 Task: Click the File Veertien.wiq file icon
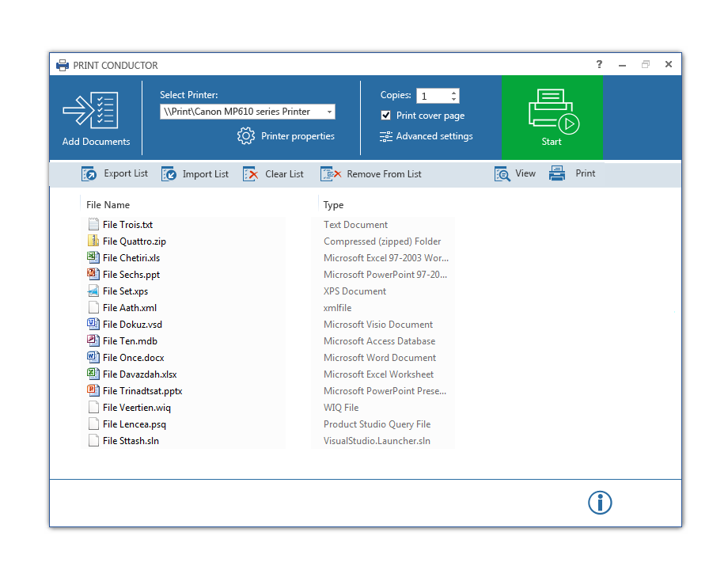(93, 408)
